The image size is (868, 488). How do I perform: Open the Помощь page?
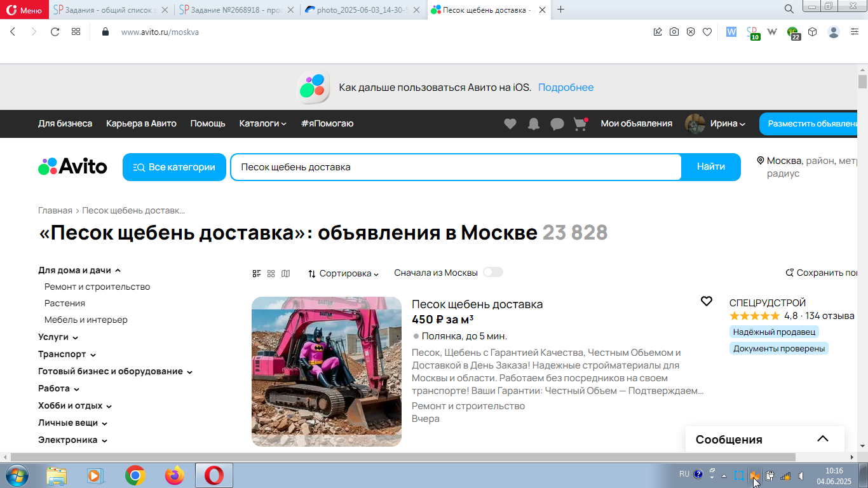pyautogui.click(x=208, y=123)
